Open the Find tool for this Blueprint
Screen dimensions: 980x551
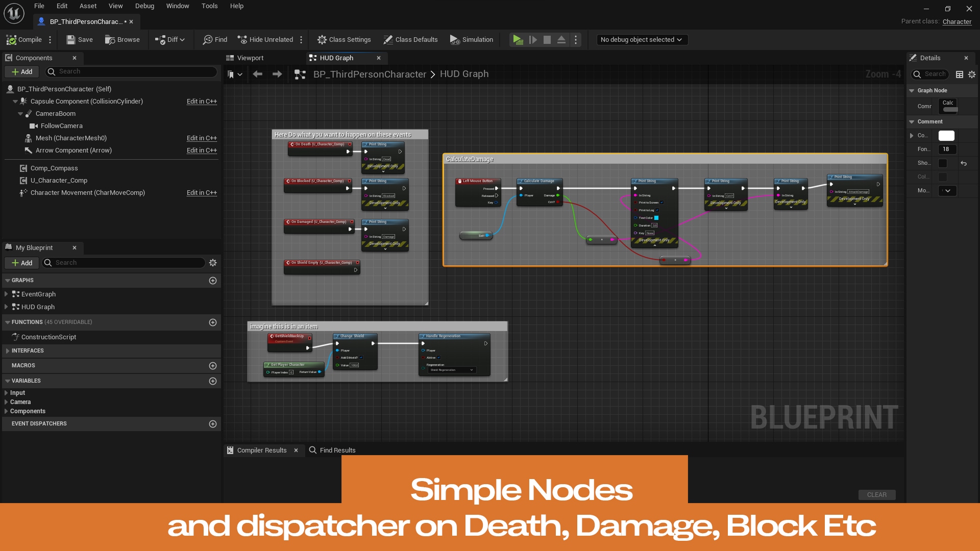[x=214, y=39]
